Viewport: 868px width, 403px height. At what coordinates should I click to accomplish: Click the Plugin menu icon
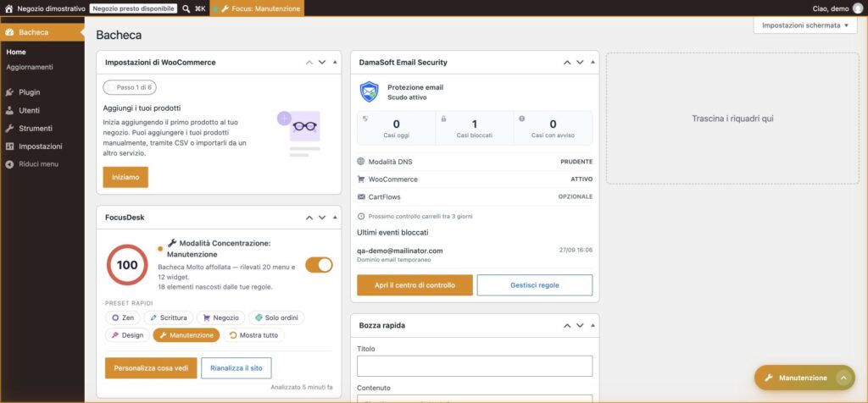(x=9, y=92)
